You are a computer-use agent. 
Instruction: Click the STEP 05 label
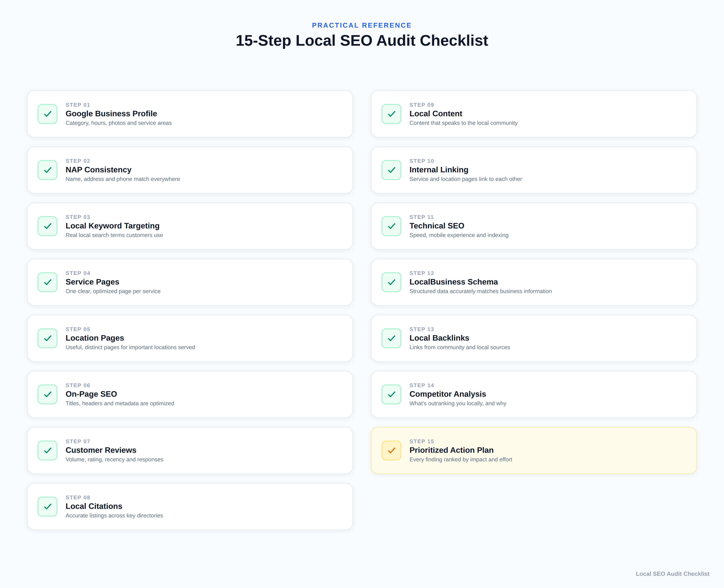(x=78, y=329)
